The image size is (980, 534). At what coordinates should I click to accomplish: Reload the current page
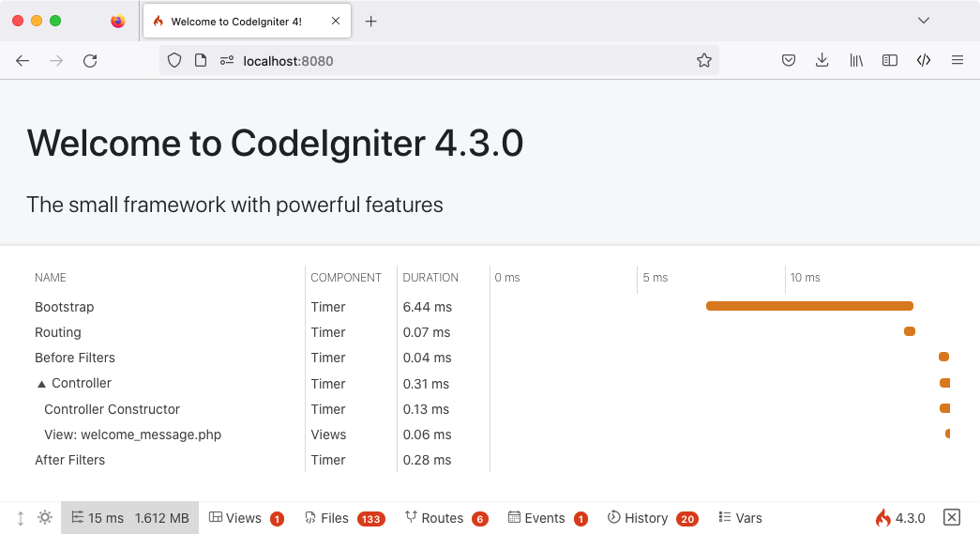coord(90,61)
